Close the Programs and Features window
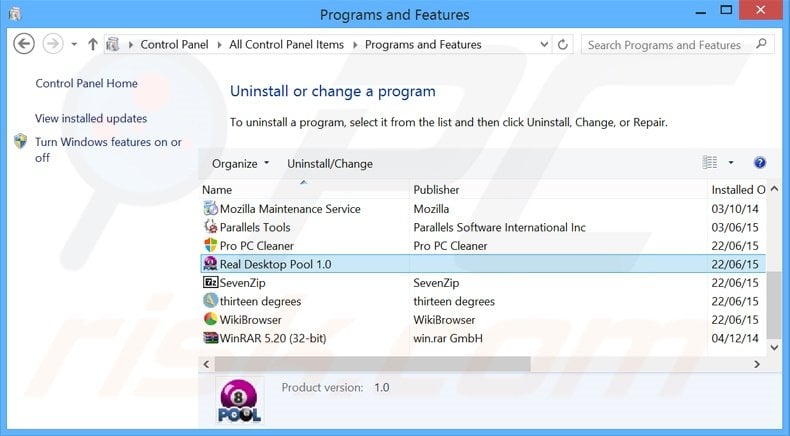 coord(761,10)
